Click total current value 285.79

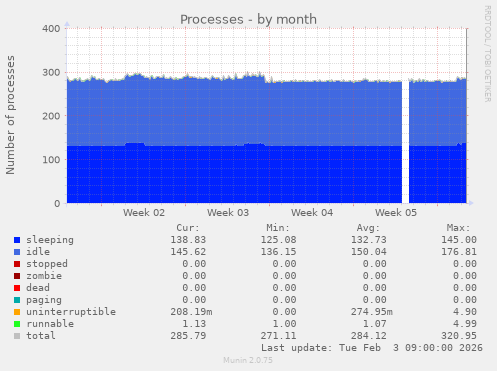click(x=188, y=336)
